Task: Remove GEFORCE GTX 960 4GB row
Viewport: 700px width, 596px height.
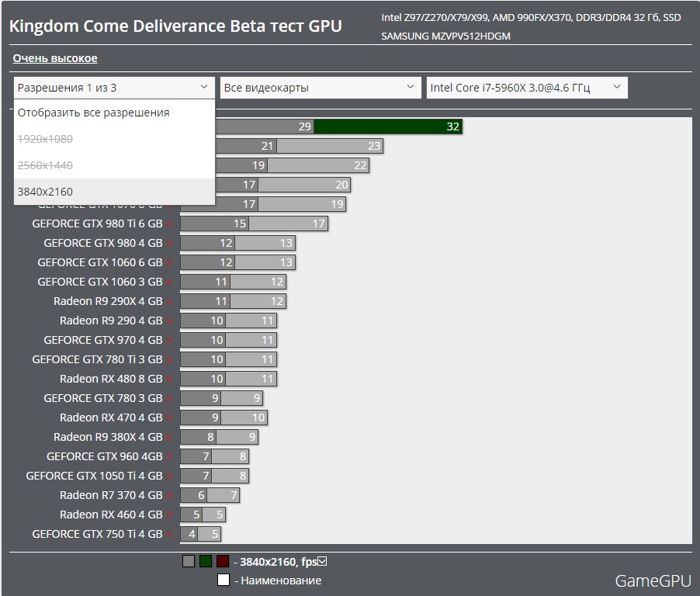Action: tap(170, 457)
